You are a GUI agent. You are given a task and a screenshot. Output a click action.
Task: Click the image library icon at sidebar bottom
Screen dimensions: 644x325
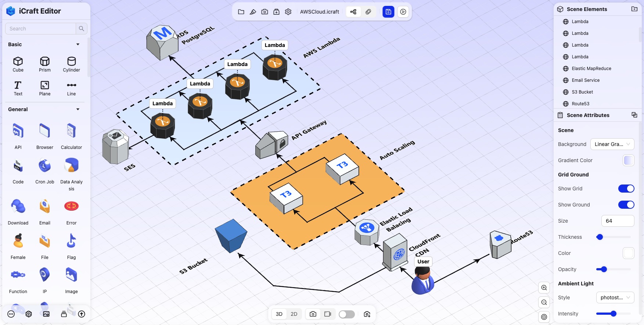point(46,314)
